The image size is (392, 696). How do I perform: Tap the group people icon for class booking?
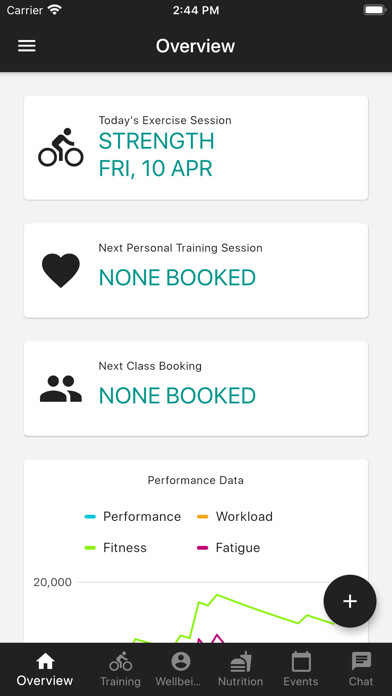(x=61, y=389)
